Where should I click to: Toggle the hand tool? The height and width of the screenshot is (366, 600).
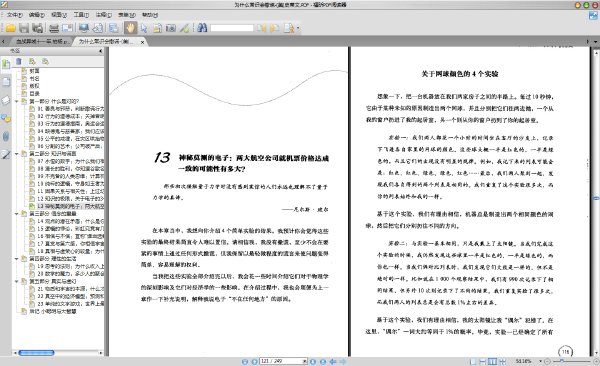[x=130, y=28]
